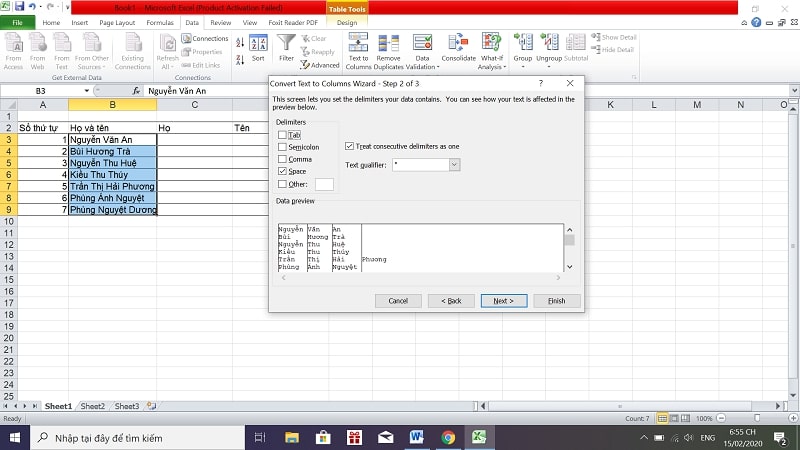Viewport: 800px width, 450px height.
Task: Click the Back button in wizard
Action: [x=451, y=301]
